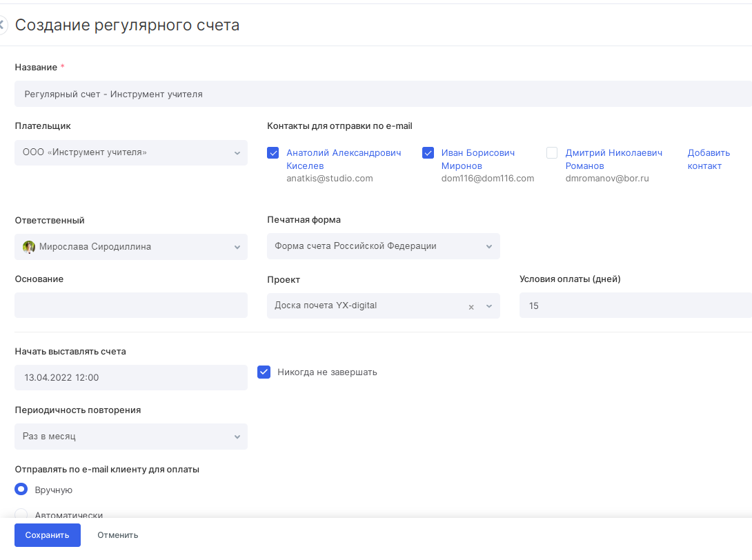The image size is (752, 560).
Task: Uncheck the Иван Борисович Миронов contact
Action: (428, 153)
